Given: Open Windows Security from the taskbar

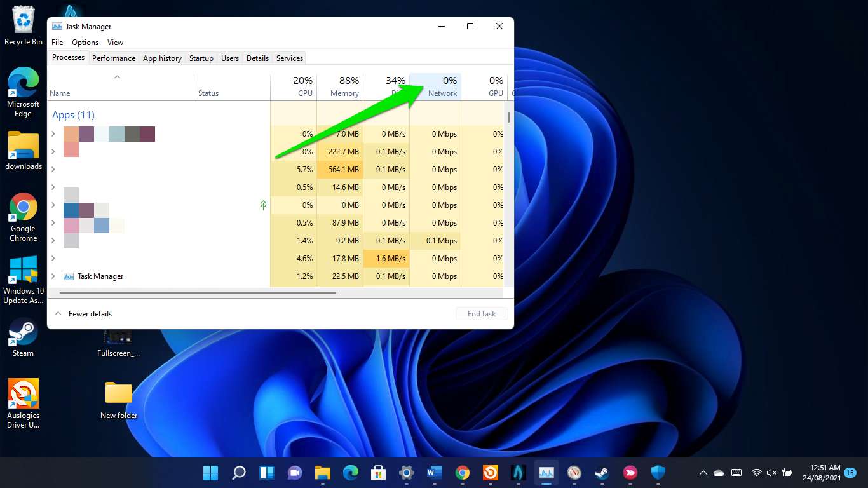Looking at the screenshot, I should (x=658, y=473).
